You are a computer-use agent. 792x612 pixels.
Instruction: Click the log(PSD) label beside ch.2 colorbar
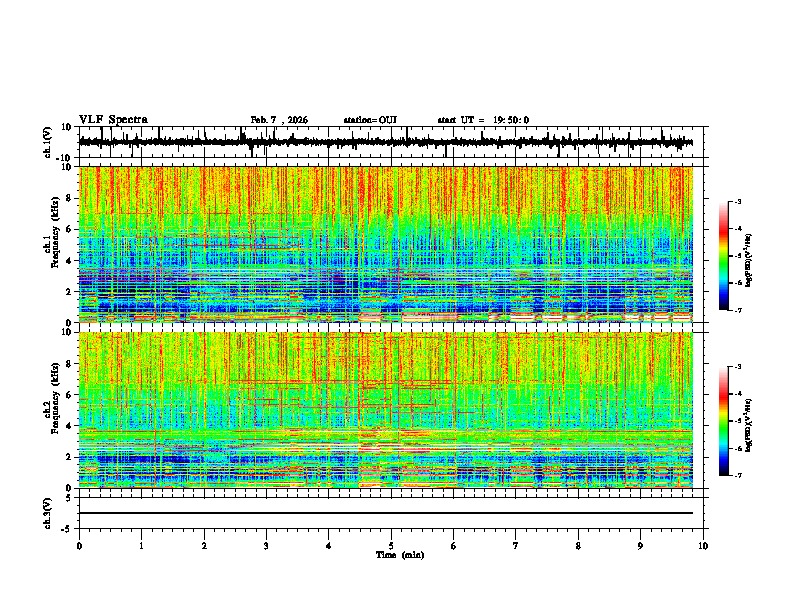point(748,426)
